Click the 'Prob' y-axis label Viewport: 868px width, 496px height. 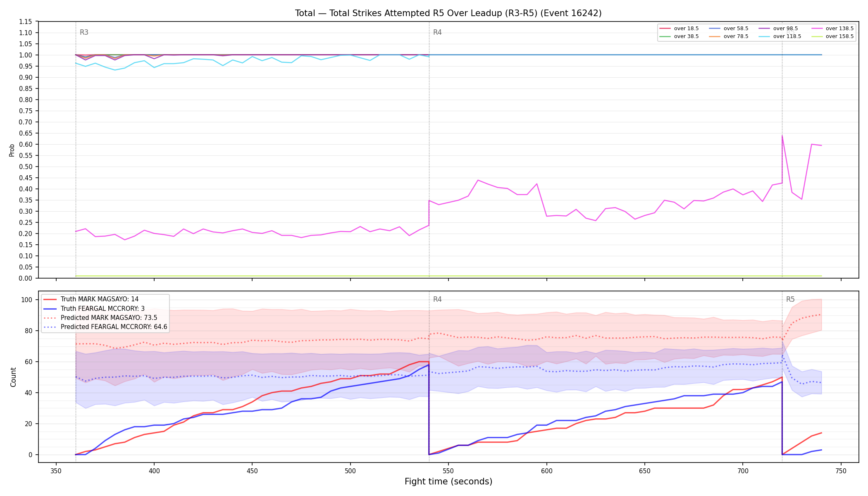(x=12, y=150)
